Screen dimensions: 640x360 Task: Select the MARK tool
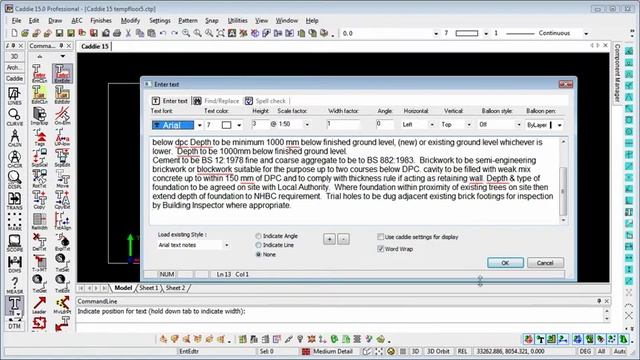click(x=14, y=221)
